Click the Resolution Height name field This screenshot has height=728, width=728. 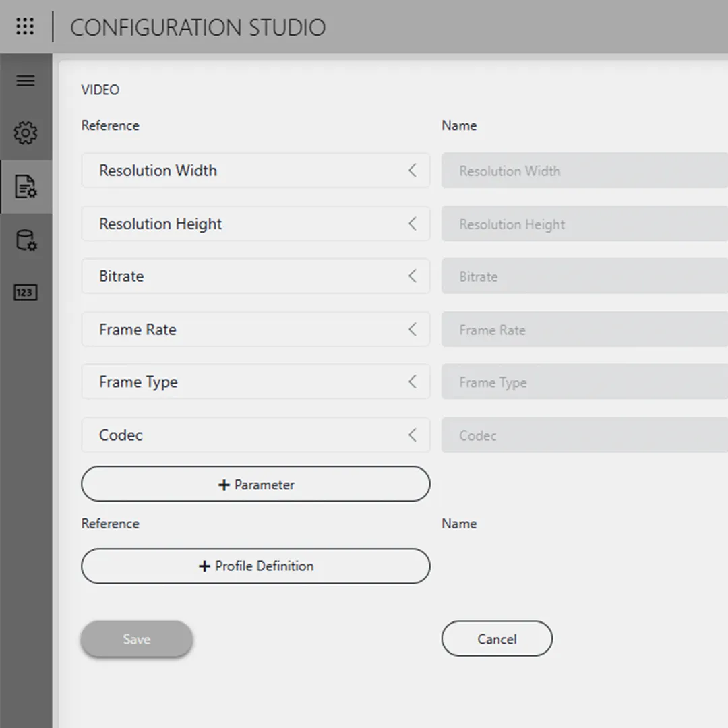point(584,224)
